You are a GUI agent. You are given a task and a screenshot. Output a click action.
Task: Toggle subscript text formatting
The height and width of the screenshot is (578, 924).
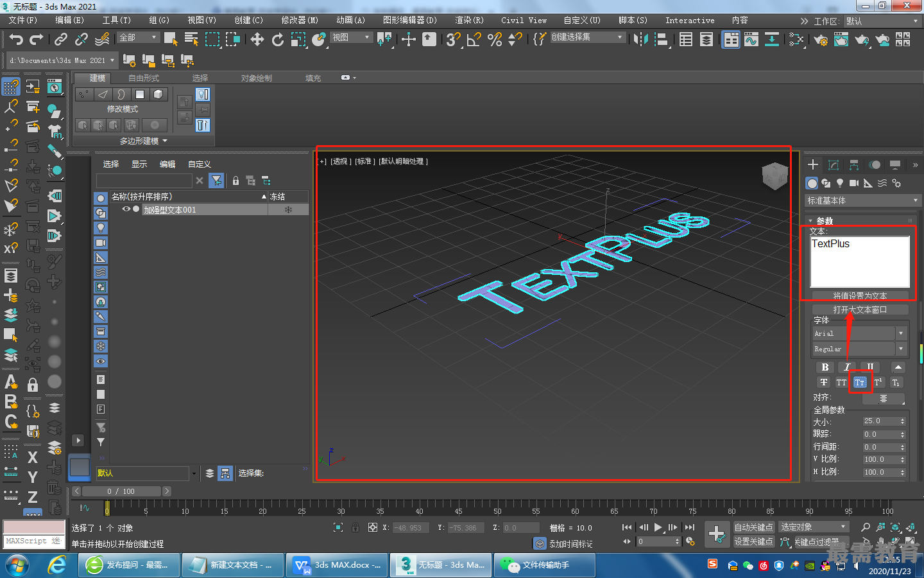tap(896, 382)
